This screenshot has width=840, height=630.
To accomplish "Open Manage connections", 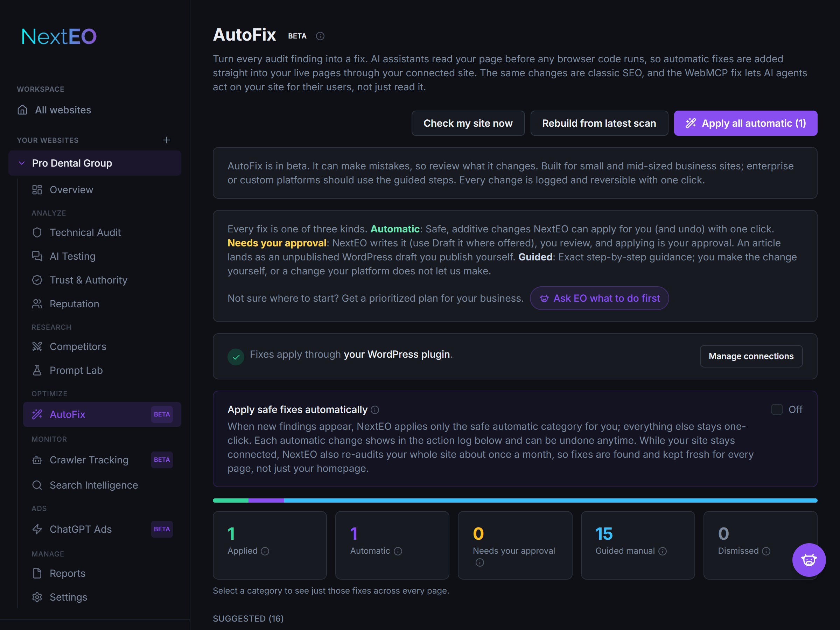I will click(x=751, y=356).
